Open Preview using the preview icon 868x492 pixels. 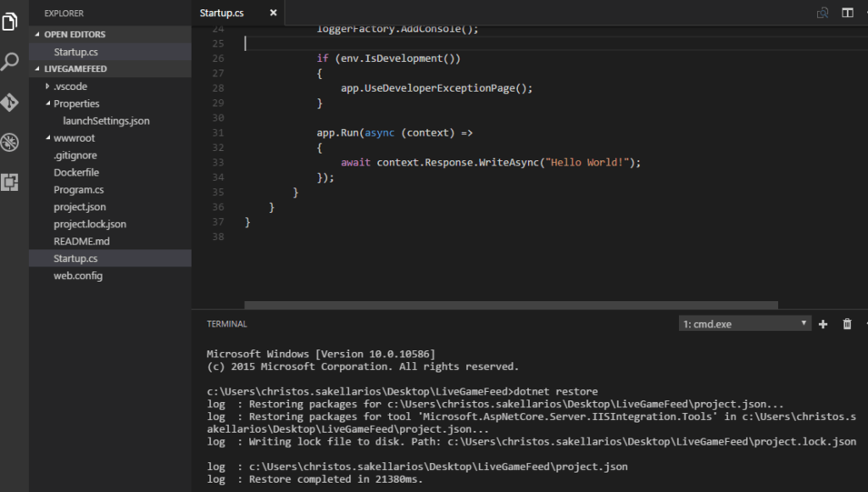tap(822, 13)
